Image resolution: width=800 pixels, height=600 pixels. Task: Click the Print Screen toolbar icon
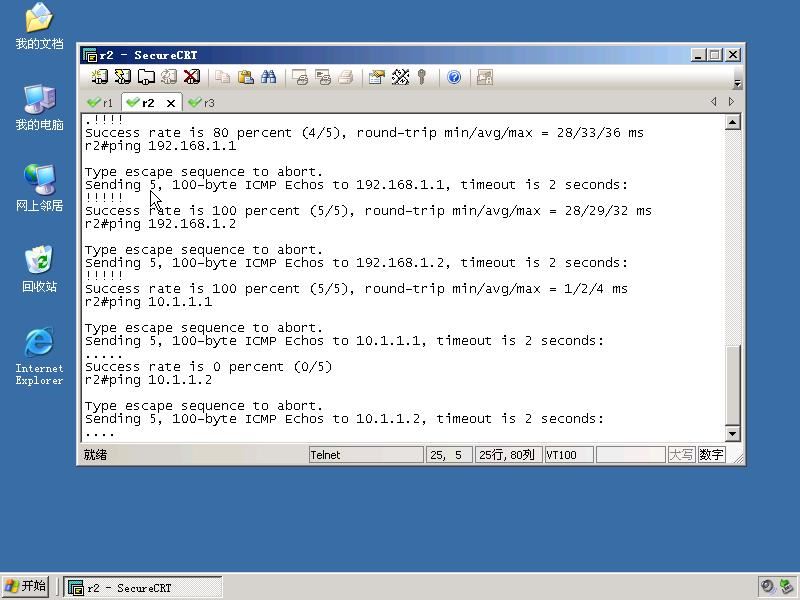300,77
